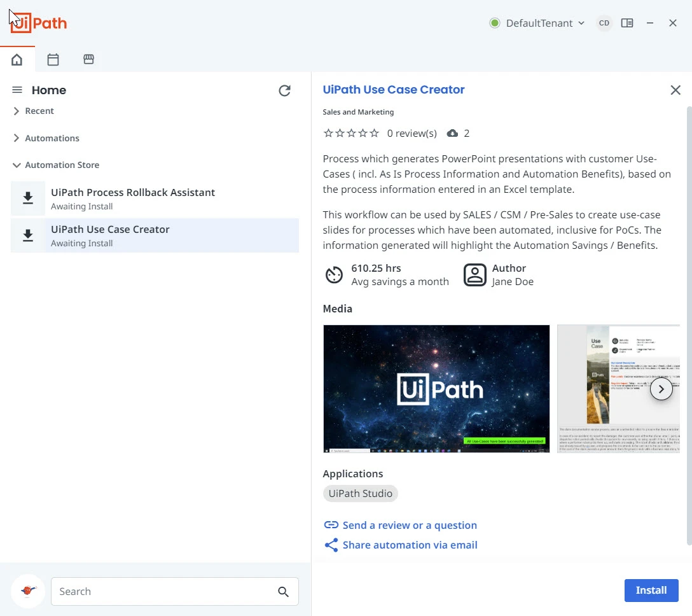
Task: Collapse the Automation Store section
Action: 56,165
